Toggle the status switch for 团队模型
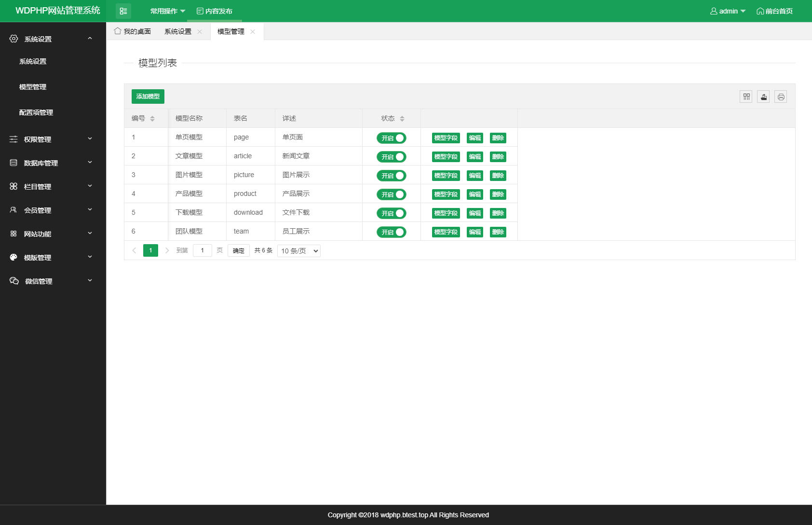 pos(392,232)
